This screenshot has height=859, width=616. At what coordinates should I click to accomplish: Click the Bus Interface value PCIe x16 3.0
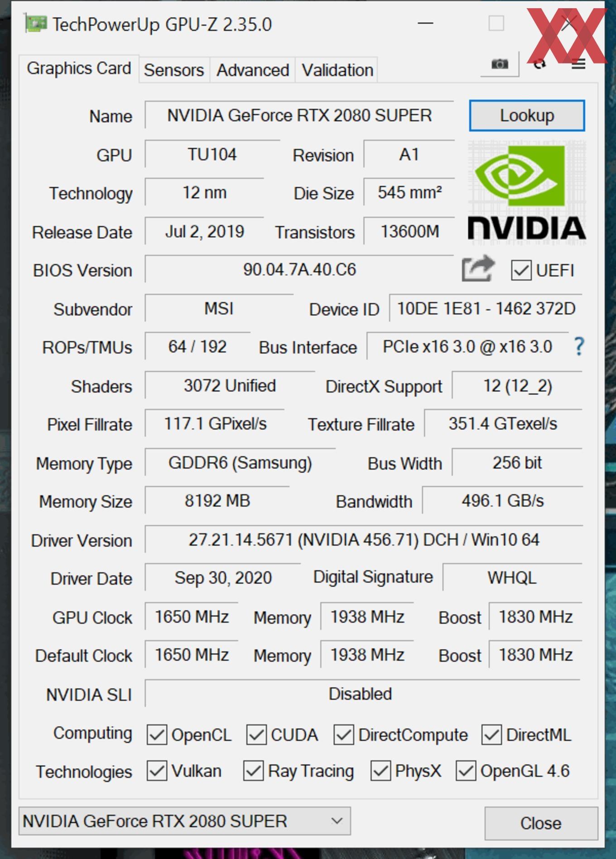tap(467, 347)
